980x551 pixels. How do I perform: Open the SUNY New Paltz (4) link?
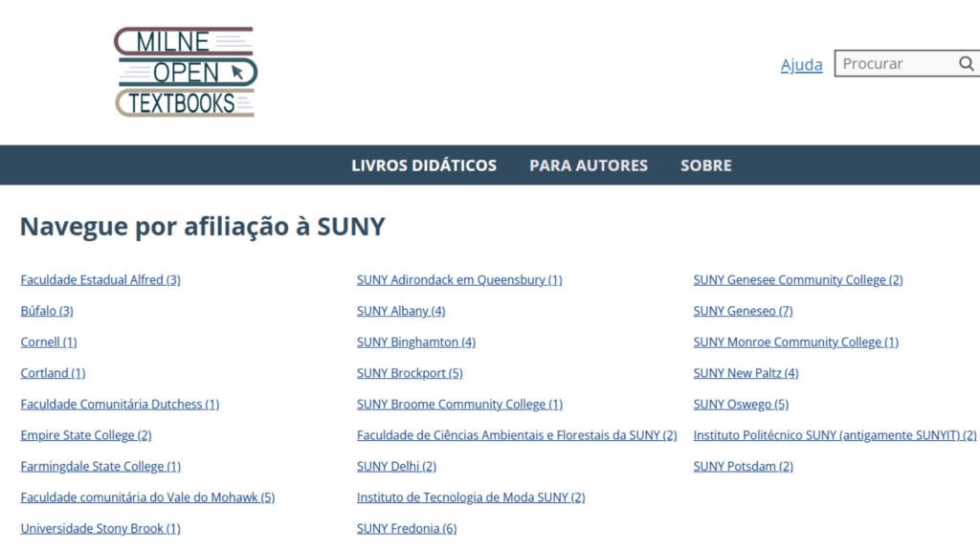coord(746,373)
